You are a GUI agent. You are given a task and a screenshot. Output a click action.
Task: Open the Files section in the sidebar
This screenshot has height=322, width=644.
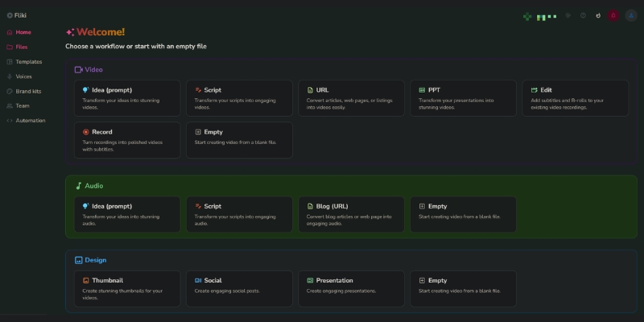(17, 47)
